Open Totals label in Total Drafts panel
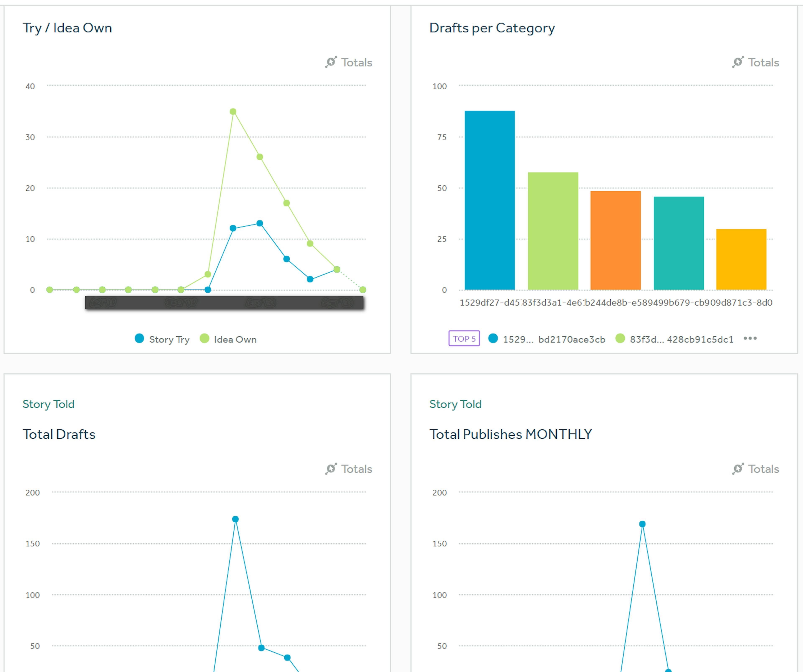This screenshot has width=803, height=672. 356,469
